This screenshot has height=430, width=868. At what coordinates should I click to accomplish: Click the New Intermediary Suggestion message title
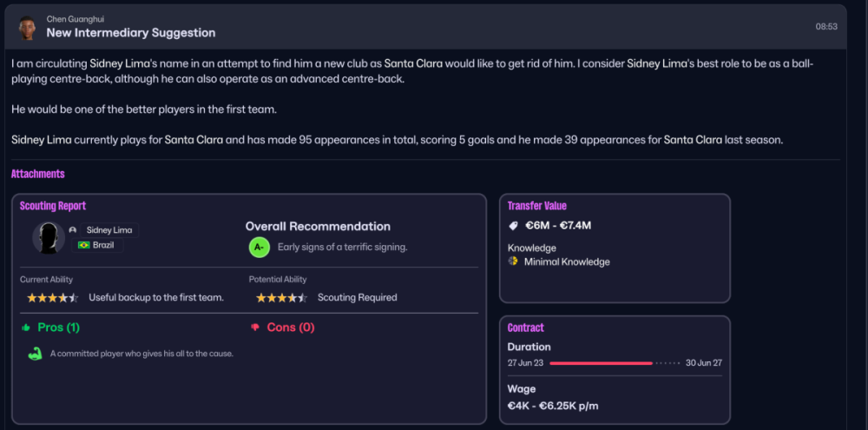pyautogui.click(x=131, y=33)
